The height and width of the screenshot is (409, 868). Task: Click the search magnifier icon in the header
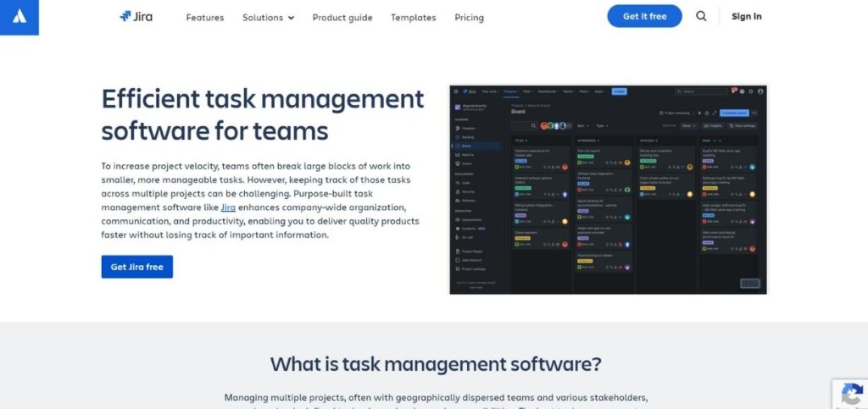click(701, 16)
